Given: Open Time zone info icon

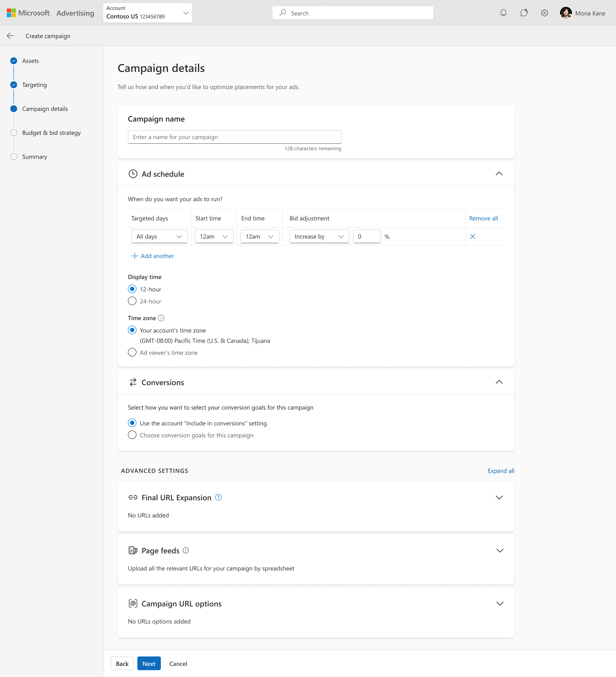Looking at the screenshot, I should [x=161, y=318].
